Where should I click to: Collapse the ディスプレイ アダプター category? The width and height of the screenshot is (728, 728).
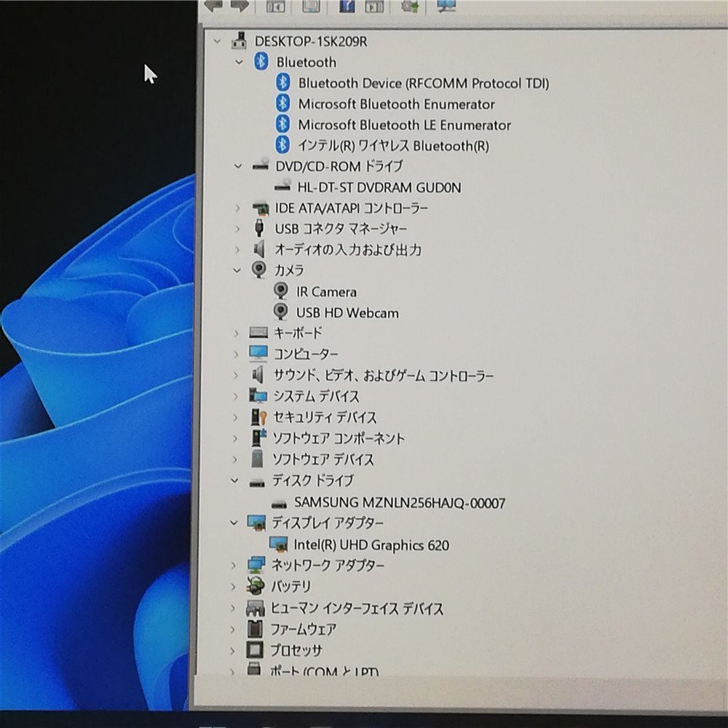[234, 523]
